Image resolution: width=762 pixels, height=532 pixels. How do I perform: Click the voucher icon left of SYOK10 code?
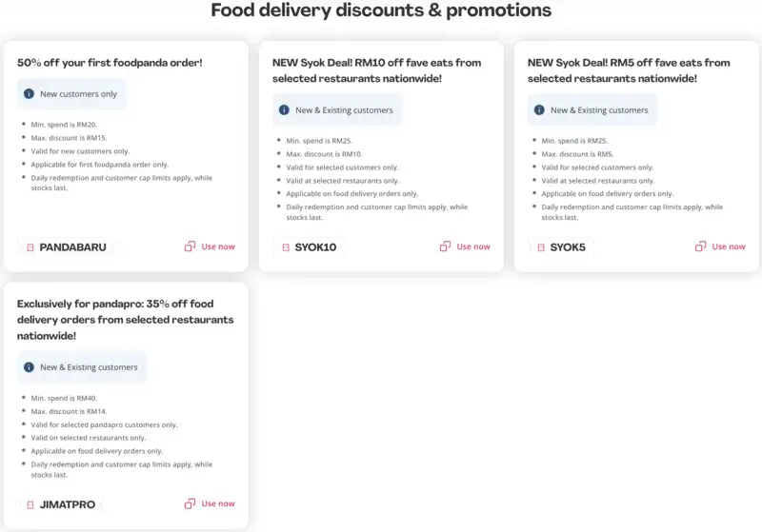point(285,247)
